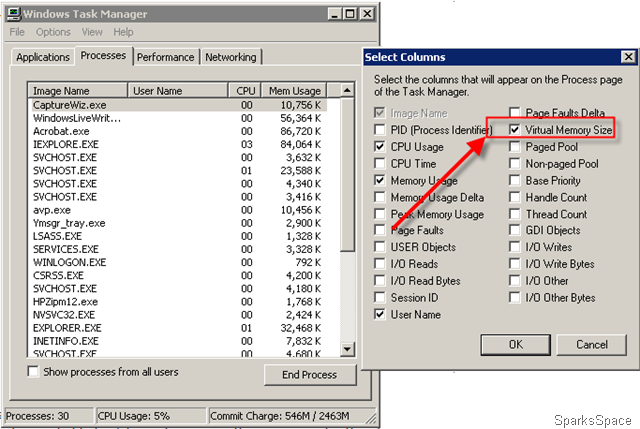Confirm column selection with OK

(x=516, y=345)
